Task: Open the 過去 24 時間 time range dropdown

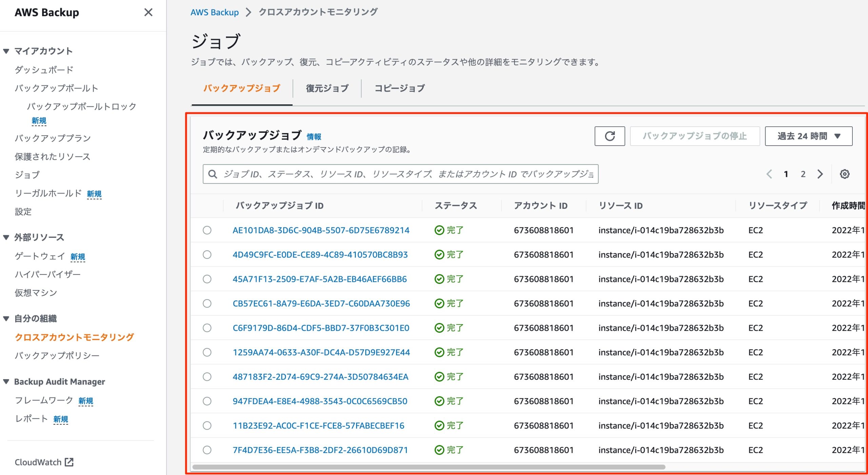Action: [x=808, y=136]
